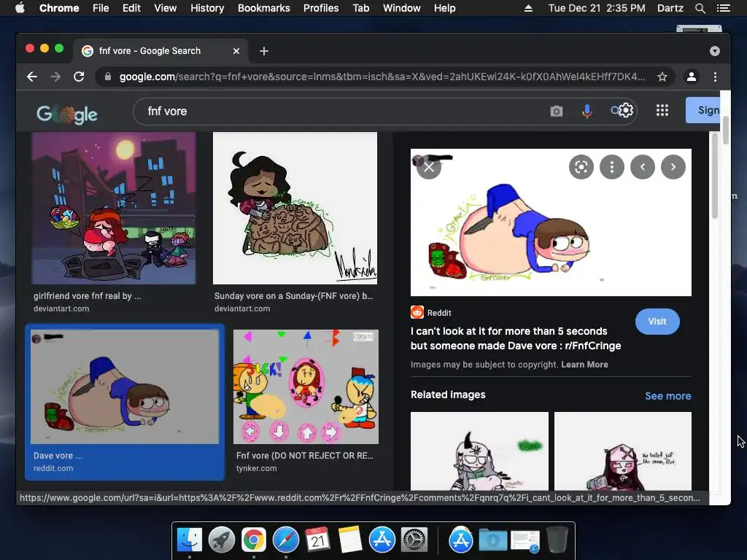The height and width of the screenshot is (560, 747).
Task: Open Google quick settings gear
Action: pos(626,111)
